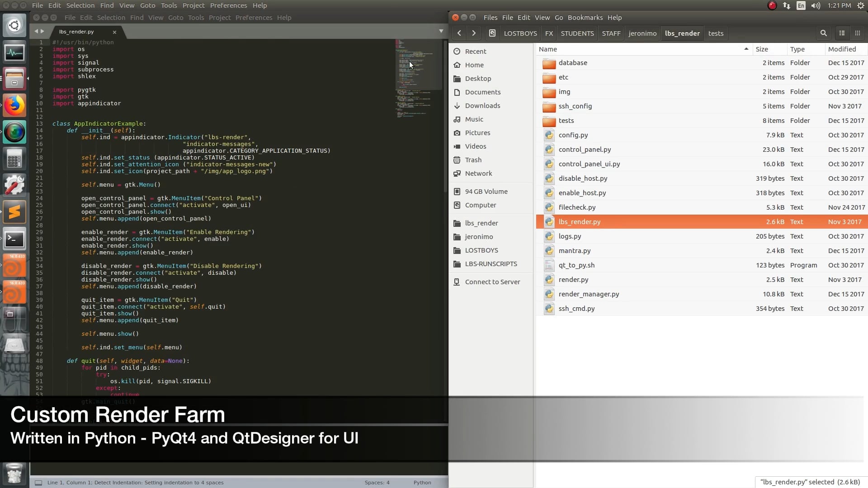The height and width of the screenshot is (488, 868).
Task: Switch to previous tab arrow in Sublime
Action: pyautogui.click(x=36, y=31)
